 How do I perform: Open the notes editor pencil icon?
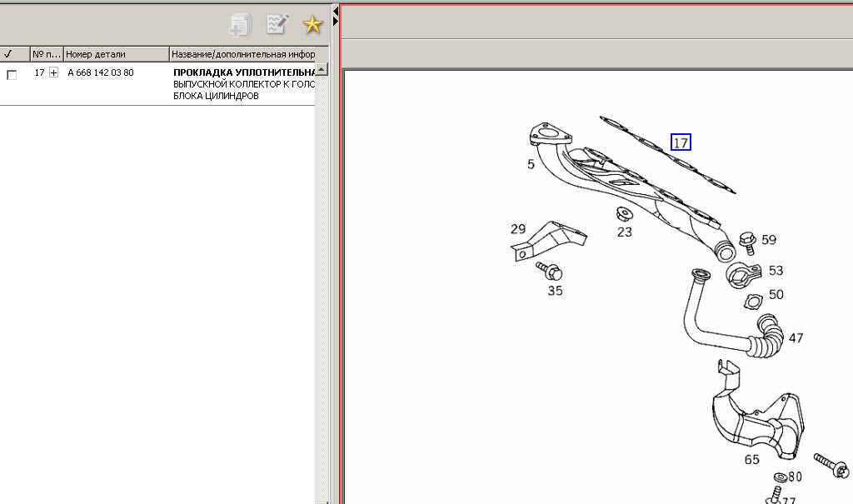tap(277, 25)
